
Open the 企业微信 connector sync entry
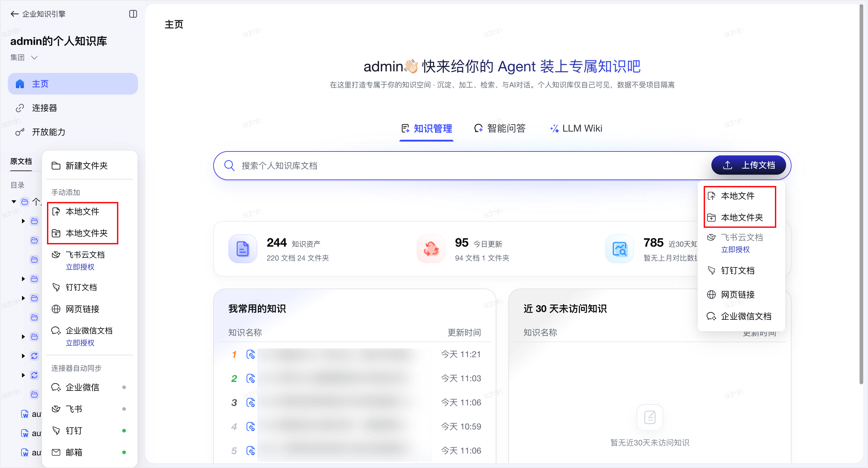coord(89,388)
